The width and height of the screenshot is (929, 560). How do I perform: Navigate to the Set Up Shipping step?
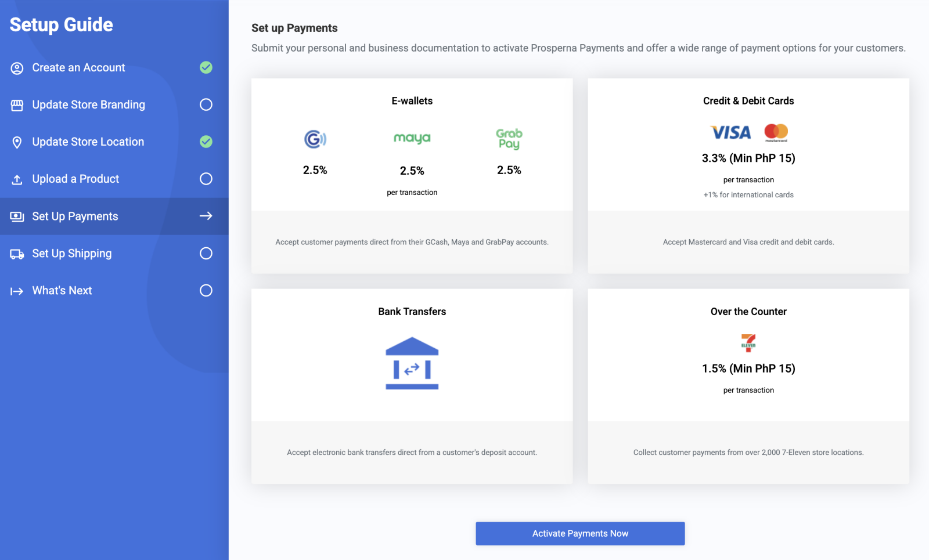point(114,254)
